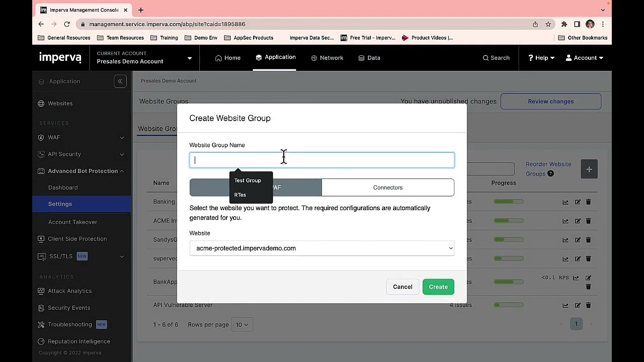Click the delete icon in Banking row
The image size is (644, 362).
click(588, 202)
